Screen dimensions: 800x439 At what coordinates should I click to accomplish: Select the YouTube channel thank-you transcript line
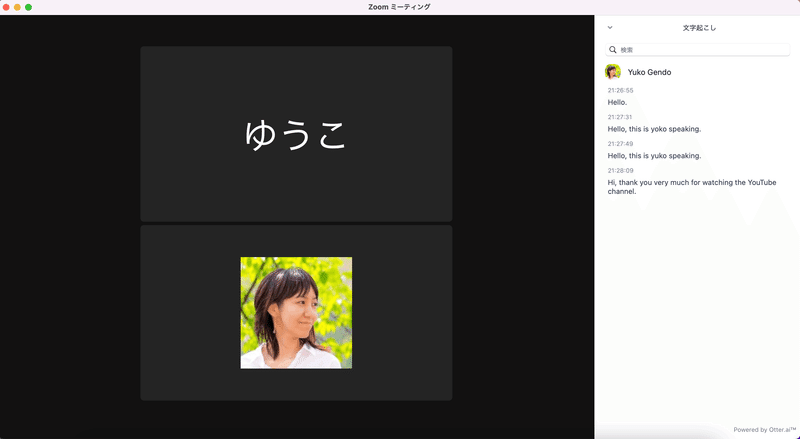point(692,187)
